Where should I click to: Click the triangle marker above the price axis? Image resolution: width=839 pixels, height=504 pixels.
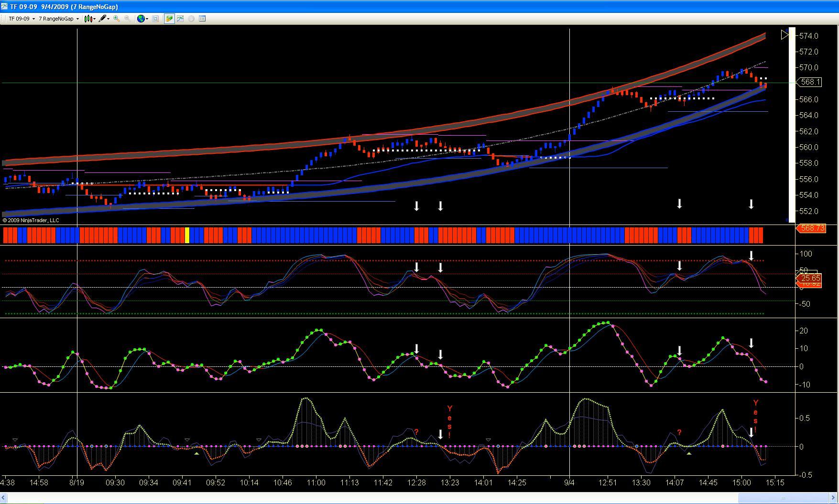(x=785, y=35)
